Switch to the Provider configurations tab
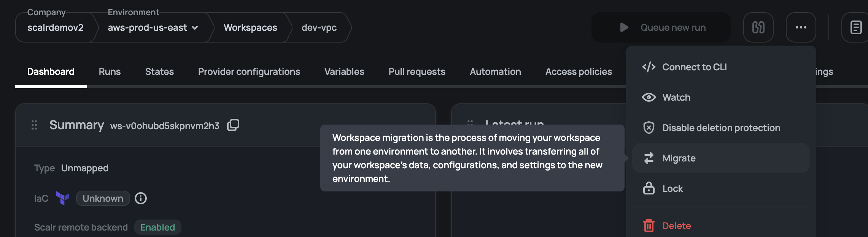868x237 pixels. tap(249, 72)
